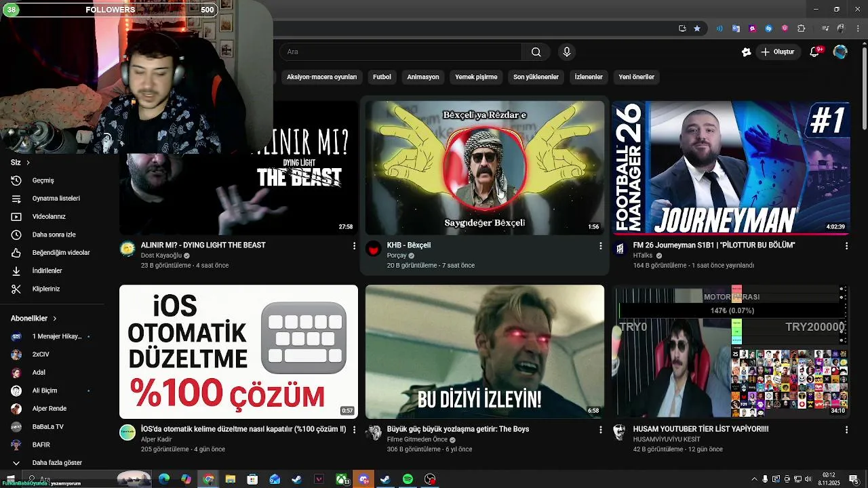Viewport: 868px width, 488px height.
Task: Start voice search with the microphone icon
Action: tap(567, 52)
